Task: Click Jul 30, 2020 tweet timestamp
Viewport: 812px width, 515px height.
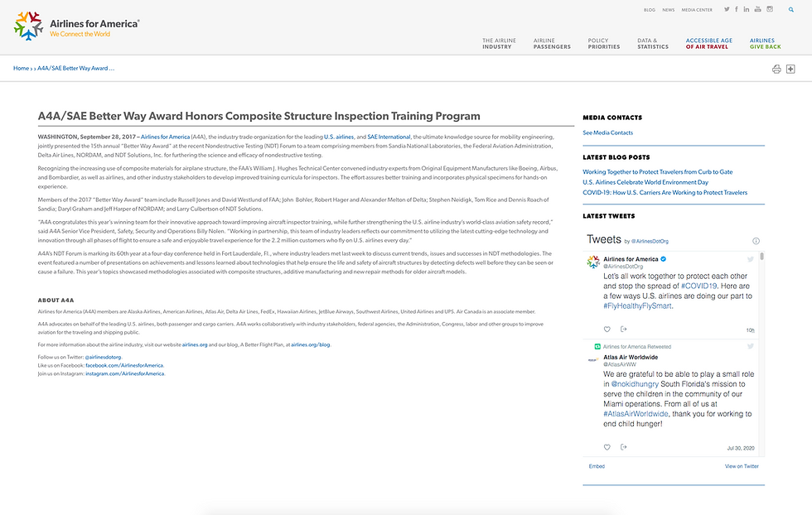Action: point(741,448)
